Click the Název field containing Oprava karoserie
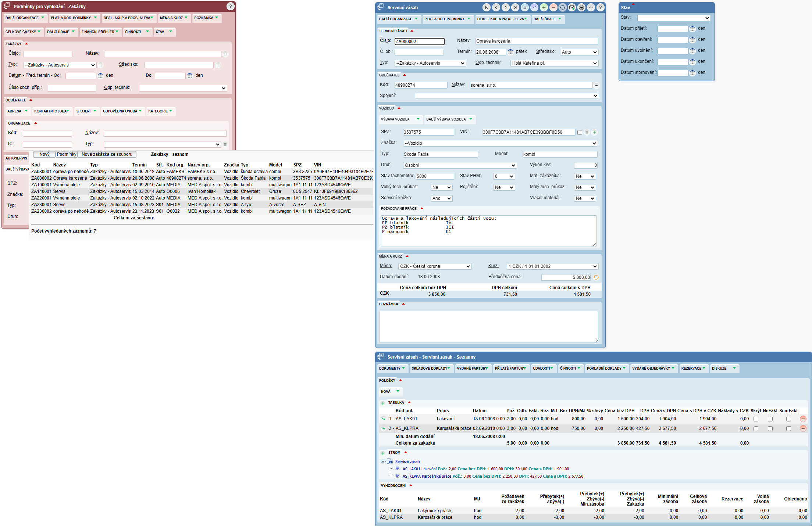The image size is (812, 528). (536, 41)
